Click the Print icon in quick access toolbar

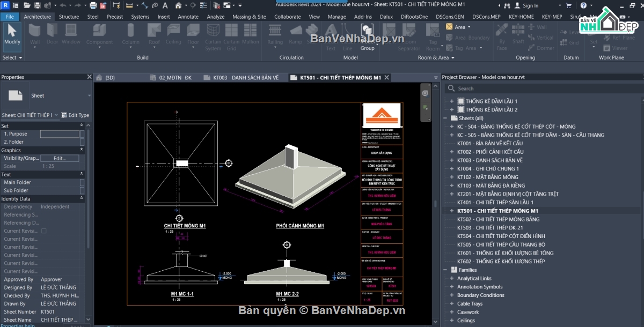pyautogui.click(x=93, y=5)
